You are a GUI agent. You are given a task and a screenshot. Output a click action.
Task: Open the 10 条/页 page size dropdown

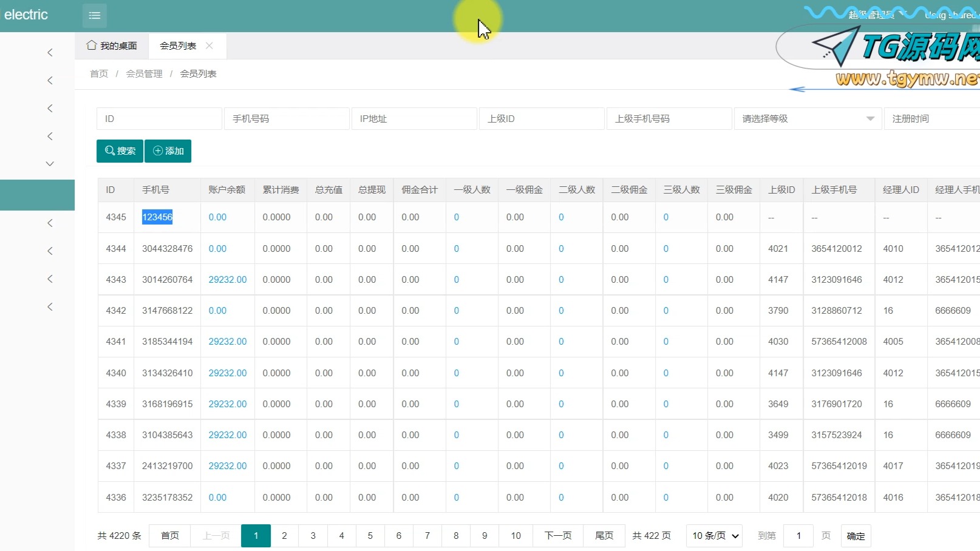(715, 536)
